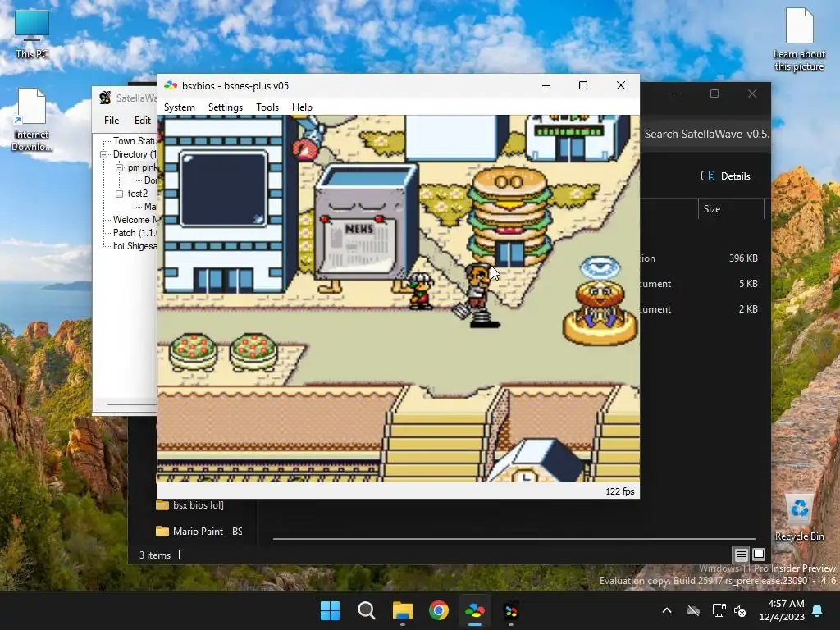Click the Mario Paint - BS folder icon
Viewport: 840px width, 630px height.
coord(162,531)
